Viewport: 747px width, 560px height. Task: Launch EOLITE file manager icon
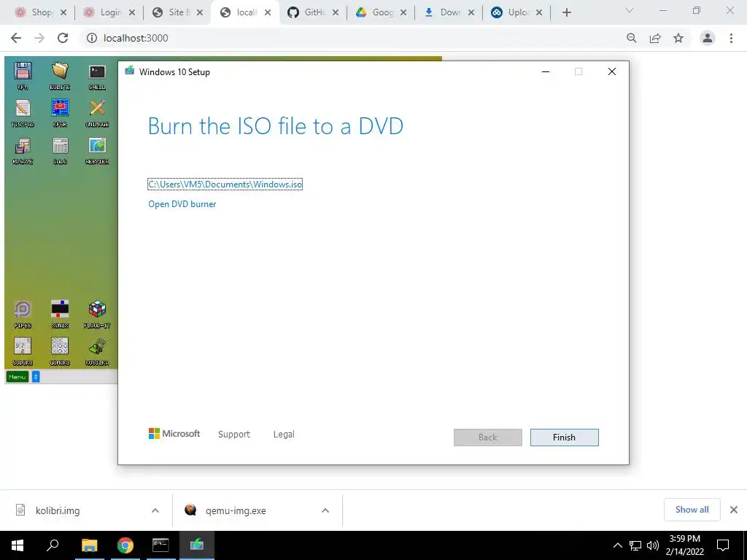pyautogui.click(x=60, y=76)
